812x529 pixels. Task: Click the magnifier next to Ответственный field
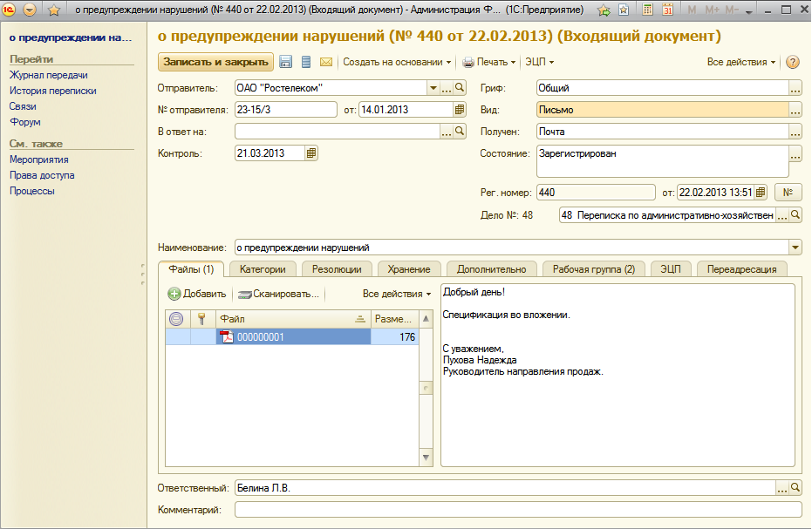click(x=795, y=487)
